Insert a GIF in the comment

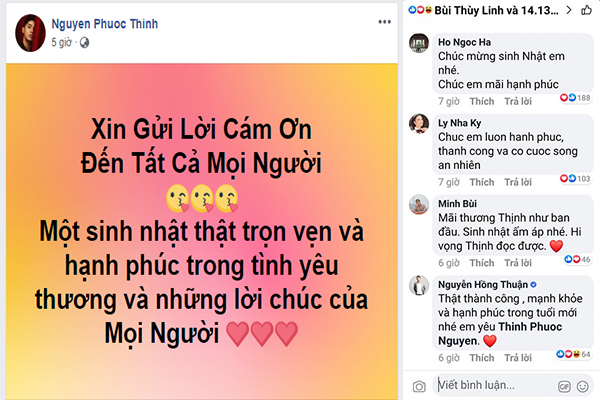tap(564, 386)
